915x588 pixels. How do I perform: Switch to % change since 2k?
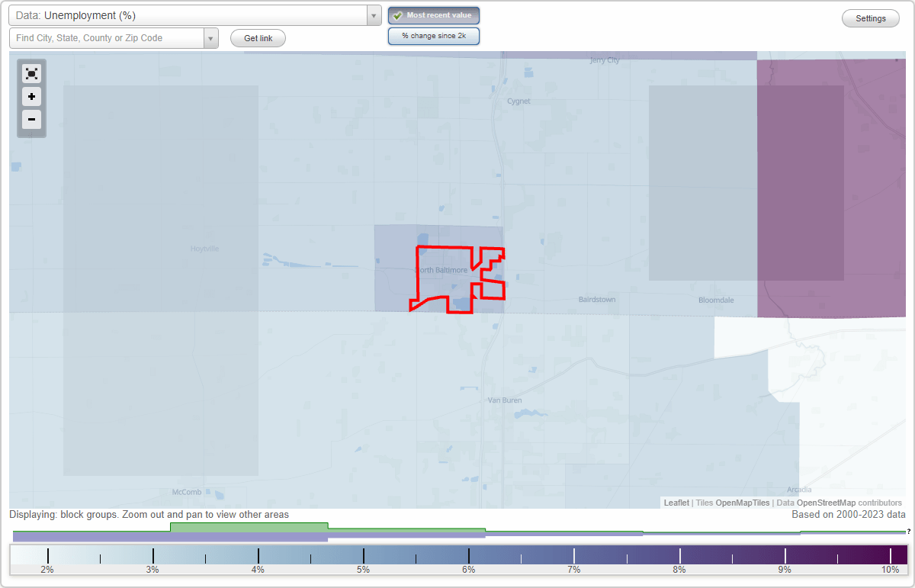(434, 36)
